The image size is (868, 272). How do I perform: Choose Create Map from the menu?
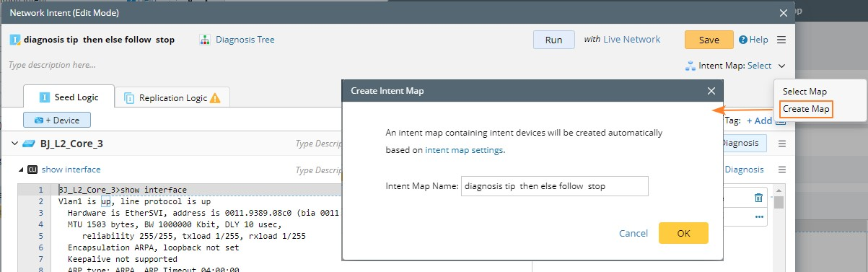[x=805, y=110]
